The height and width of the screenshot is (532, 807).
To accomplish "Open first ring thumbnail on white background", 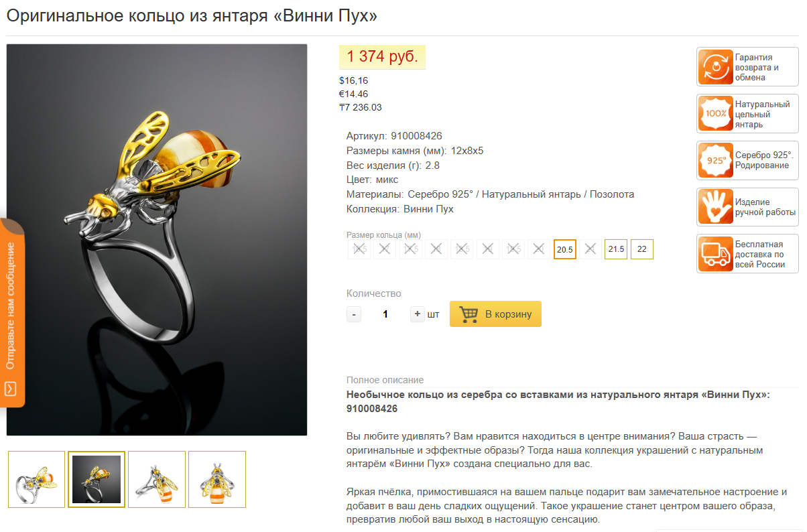I will (x=37, y=479).
